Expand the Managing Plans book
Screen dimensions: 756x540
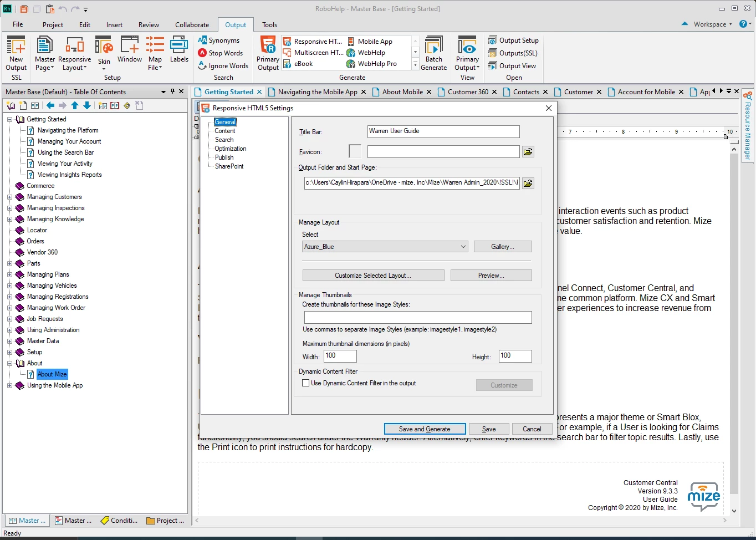coord(9,274)
